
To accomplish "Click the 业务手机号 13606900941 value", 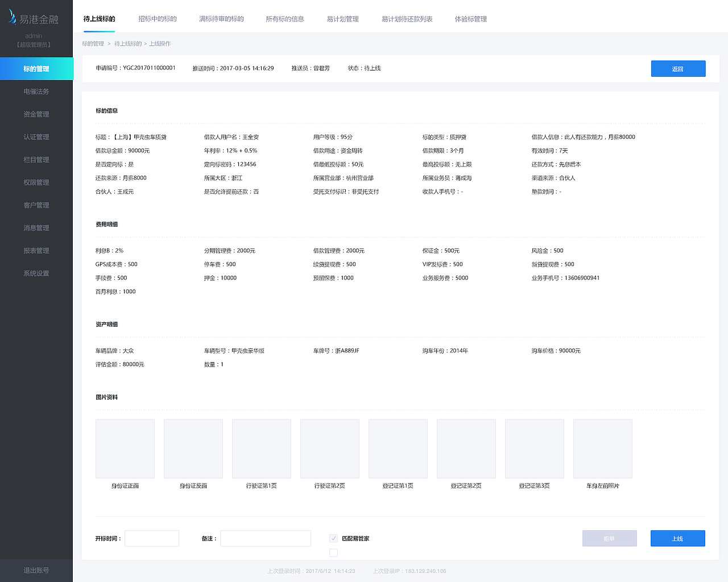I will click(565, 278).
